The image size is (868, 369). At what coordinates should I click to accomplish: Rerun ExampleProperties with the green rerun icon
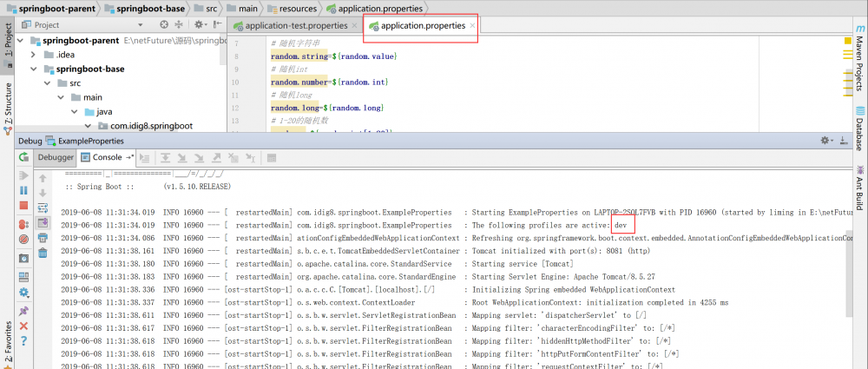(23, 157)
